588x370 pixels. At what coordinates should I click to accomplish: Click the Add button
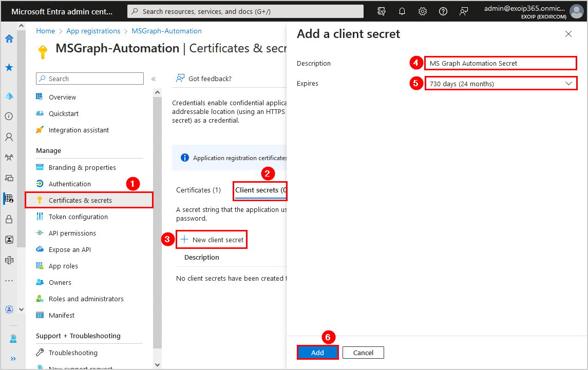pos(318,353)
